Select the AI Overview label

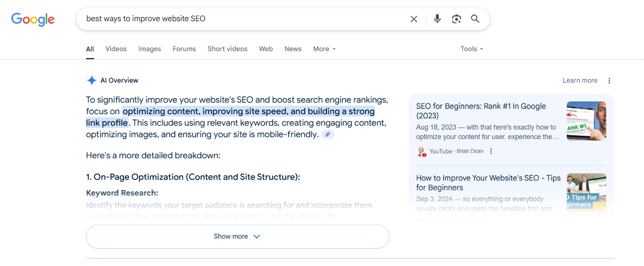pos(119,81)
